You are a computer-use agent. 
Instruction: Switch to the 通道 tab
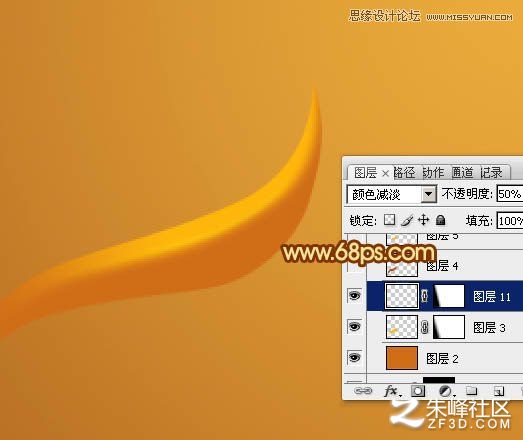(463, 173)
